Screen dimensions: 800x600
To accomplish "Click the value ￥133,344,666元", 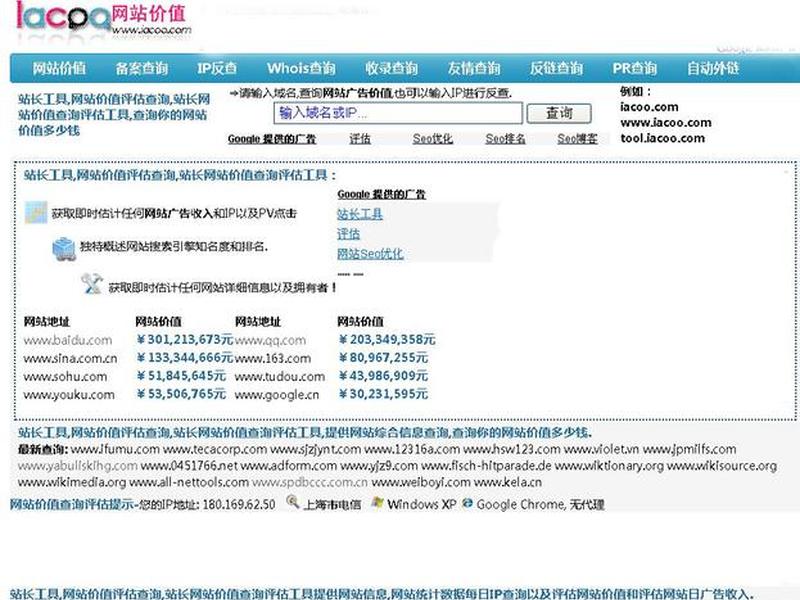I will (x=185, y=358).
